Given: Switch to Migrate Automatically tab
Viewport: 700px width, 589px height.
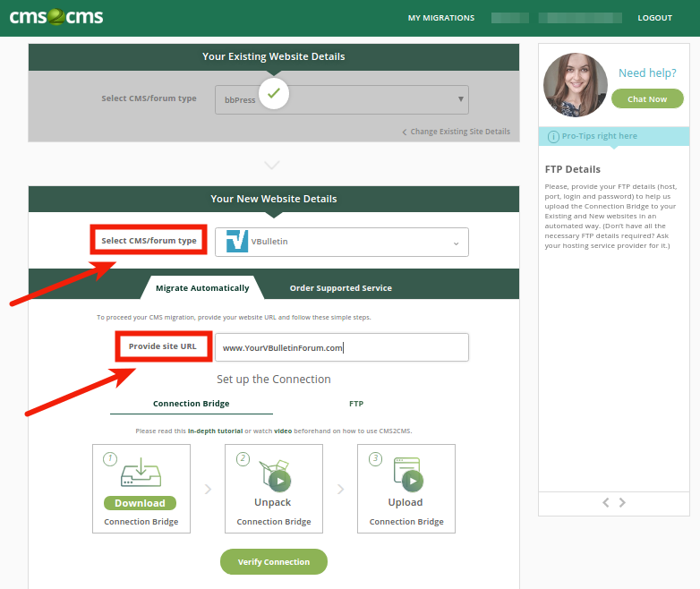Looking at the screenshot, I should click(x=202, y=288).
